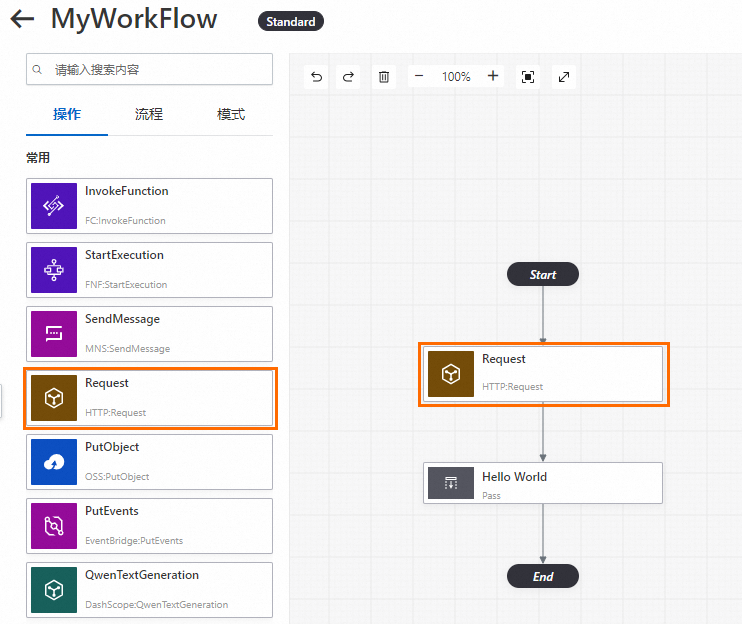Screen dimensions: 742x624
Task: Click MNS:SendMessage subtitle
Action: (x=128, y=349)
